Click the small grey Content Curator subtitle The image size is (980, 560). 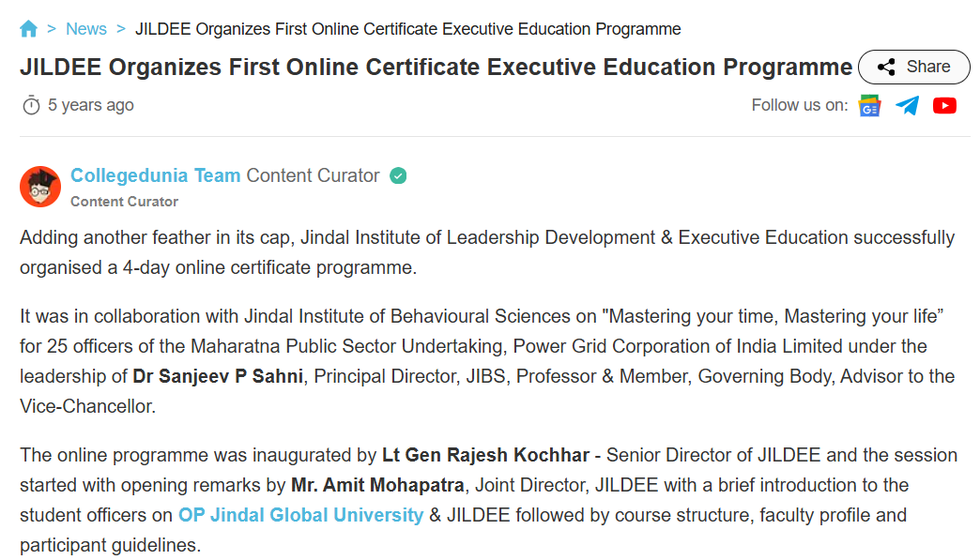pyautogui.click(x=124, y=202)
